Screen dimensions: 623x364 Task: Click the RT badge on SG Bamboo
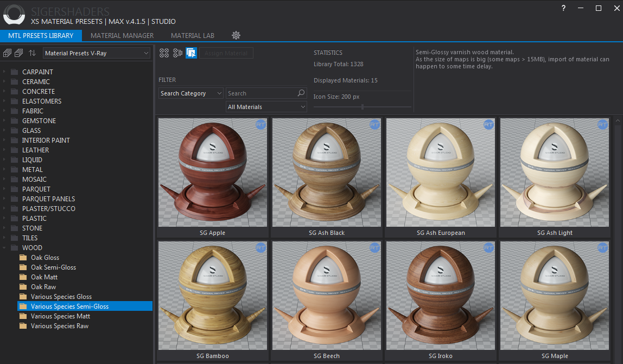click(260, 248)
